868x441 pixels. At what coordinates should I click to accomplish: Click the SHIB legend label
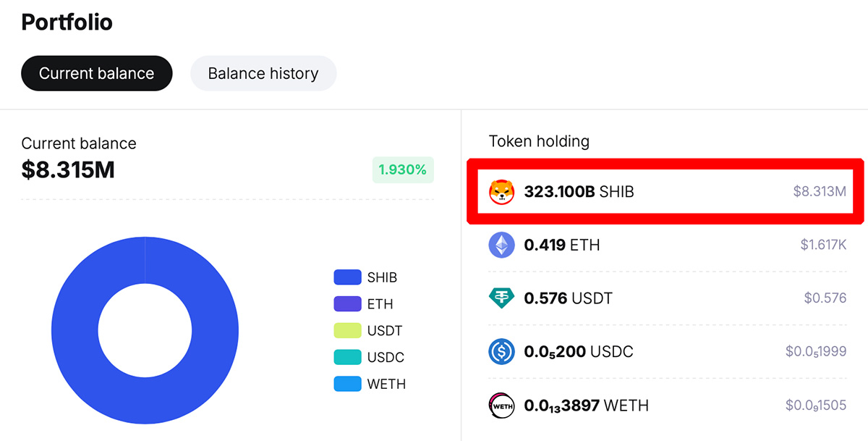click(x=382, y=277)
